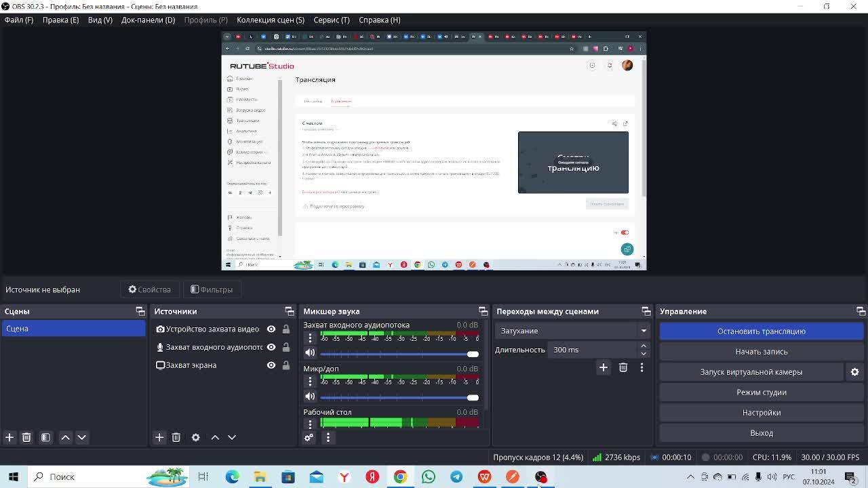Lock Захват экрана source
Image resolution: width=868 pixels, height=488 pixels.
[x=286, y=365]
